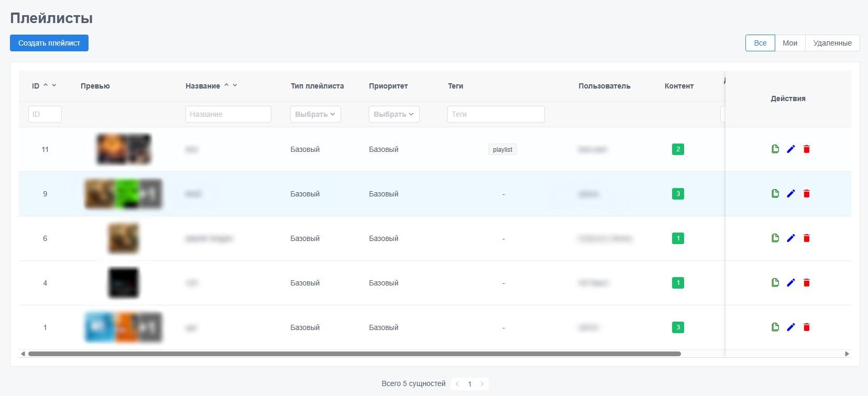This screenshot has width=868, height=396.
Task: Open Тип плейлиста filter dropdown
Action: coord(315,114)
